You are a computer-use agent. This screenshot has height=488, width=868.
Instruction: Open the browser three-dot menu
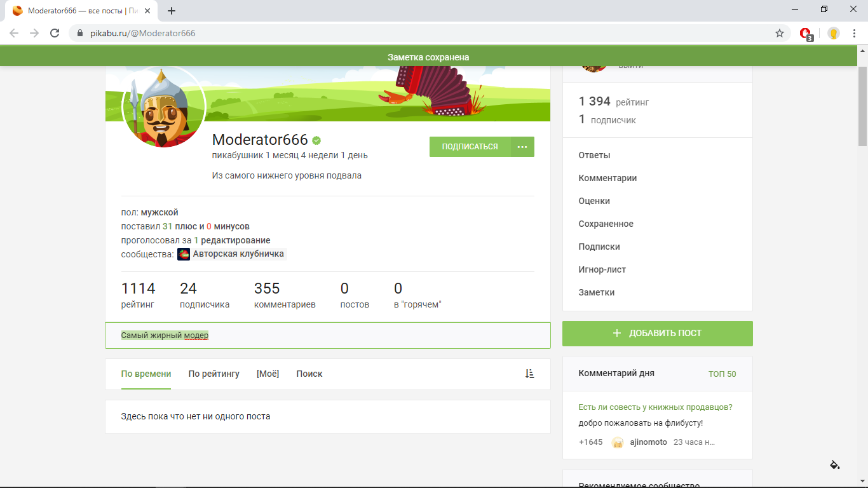[x=855, y=33]
